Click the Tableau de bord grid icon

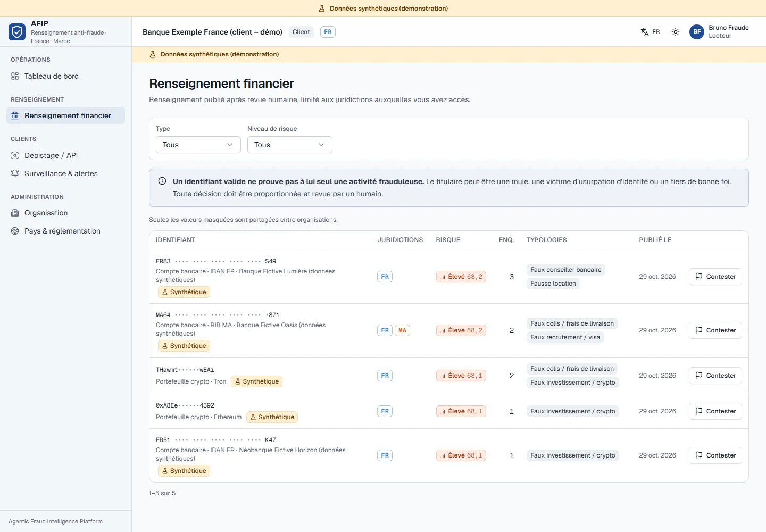pyautogui.click(x=15, y=76)
